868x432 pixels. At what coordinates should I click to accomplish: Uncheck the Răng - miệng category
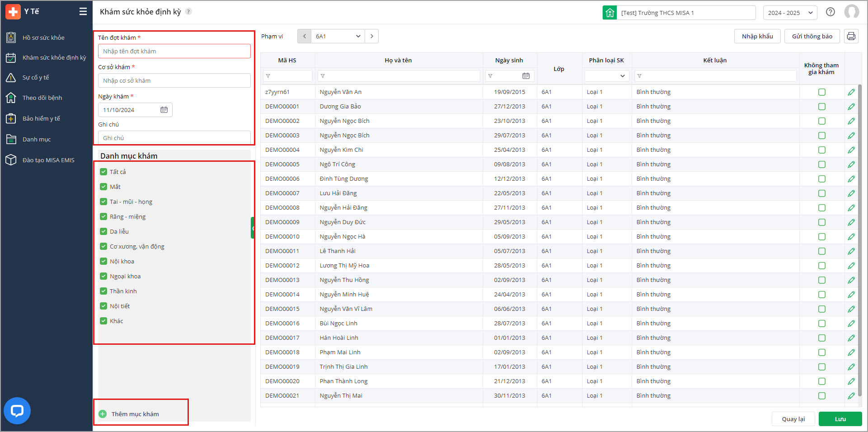(103, 216)
